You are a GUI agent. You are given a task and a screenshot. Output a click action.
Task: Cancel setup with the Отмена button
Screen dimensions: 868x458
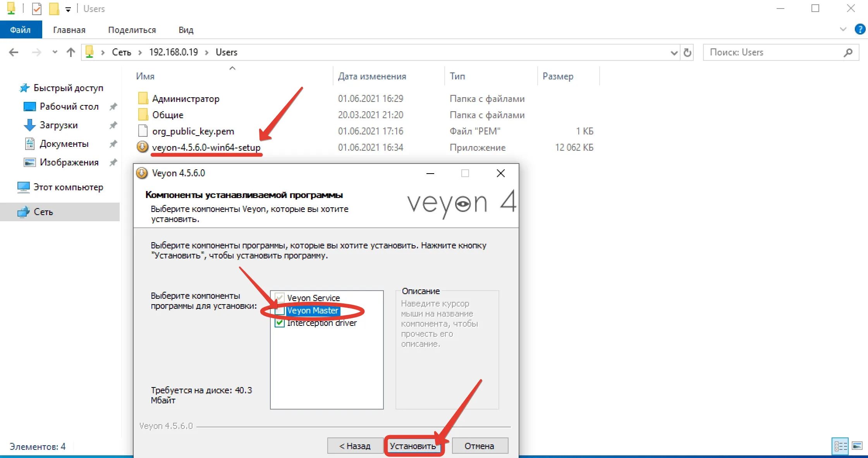tap(480, 446)
